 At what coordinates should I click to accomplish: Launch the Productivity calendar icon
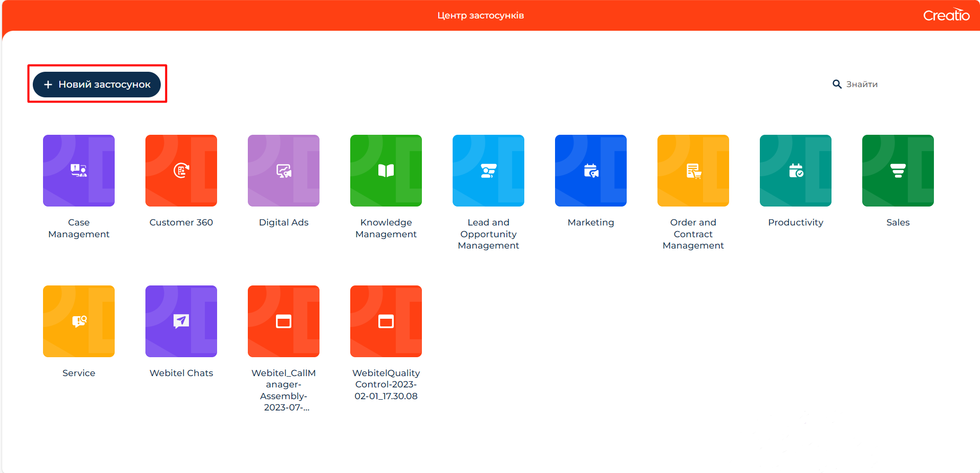point(796,171)
